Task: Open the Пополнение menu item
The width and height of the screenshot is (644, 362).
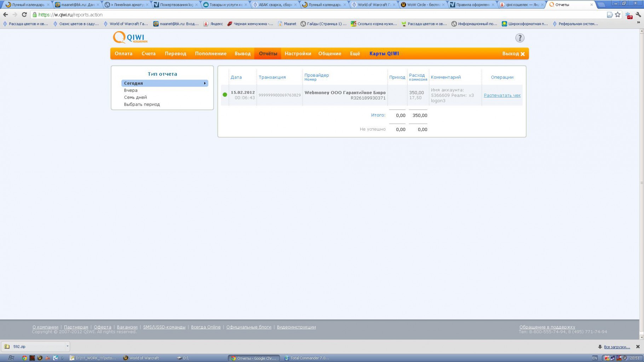Action: (211, 53)
